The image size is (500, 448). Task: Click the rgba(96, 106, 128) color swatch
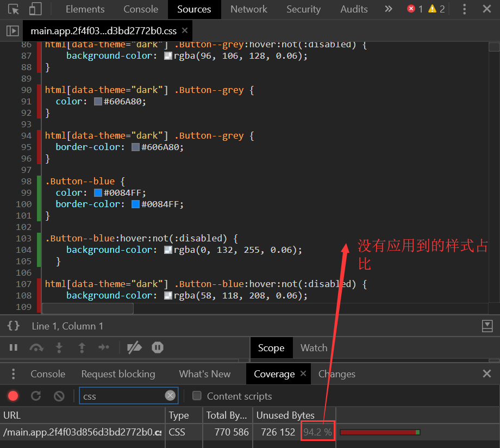[168, 56]
